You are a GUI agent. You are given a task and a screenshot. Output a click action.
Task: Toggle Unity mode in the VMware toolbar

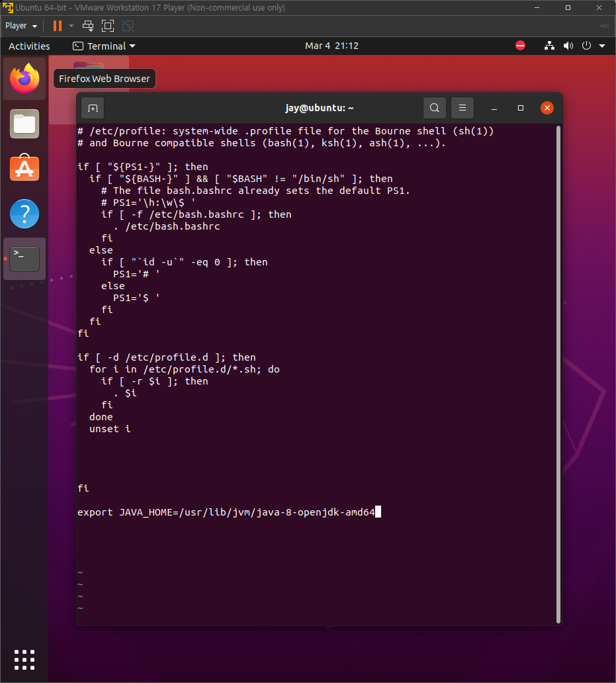[127, 26]
